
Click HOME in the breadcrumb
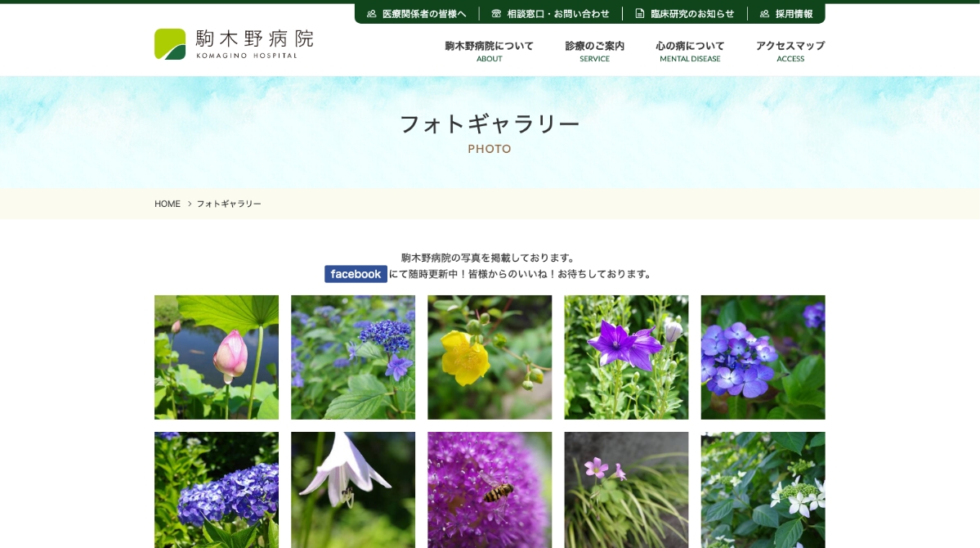(168, 204)
